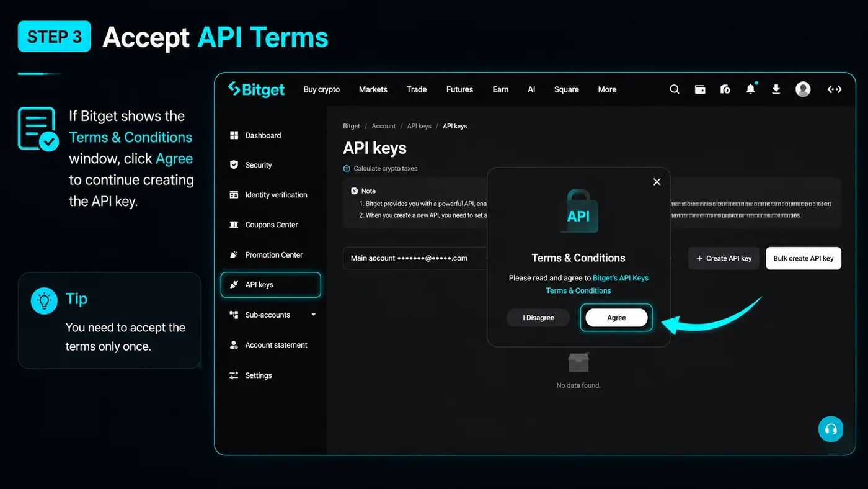Image resolution: width=868 pixels, height=489 pixels.
Task: Open the Futures menu
Action: coord(459,89)
